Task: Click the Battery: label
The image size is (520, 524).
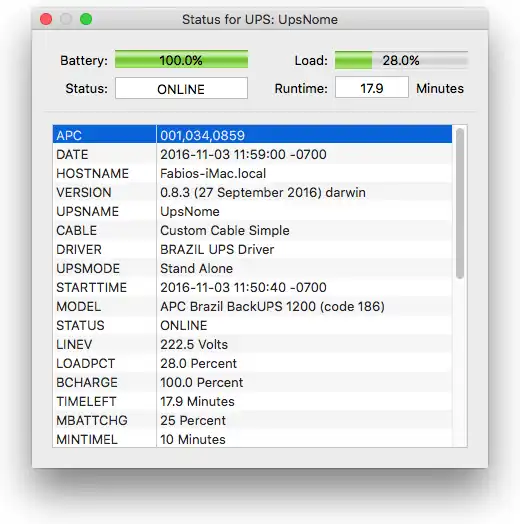Action: tap(84, 60)
